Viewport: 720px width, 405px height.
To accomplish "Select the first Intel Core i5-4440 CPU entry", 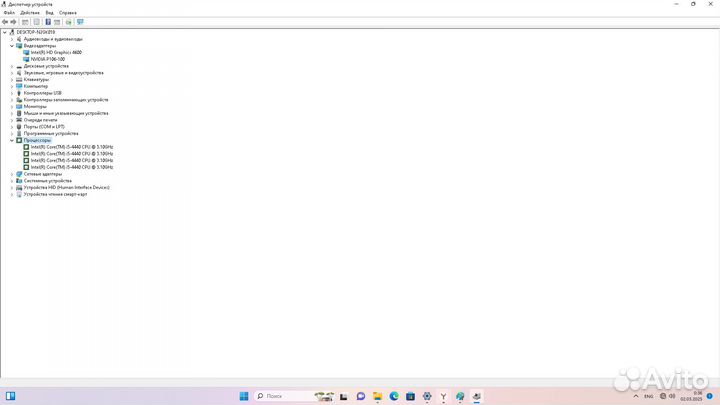I will coord(71,147).
